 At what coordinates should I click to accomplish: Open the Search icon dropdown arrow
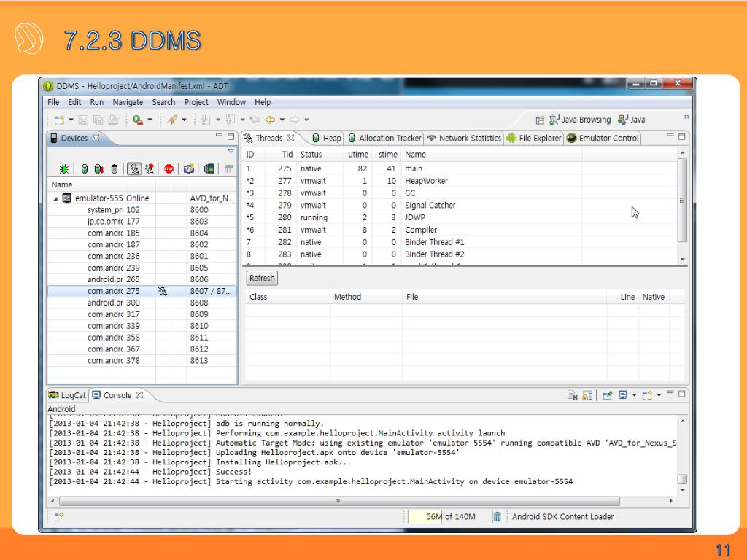tap(184, 120)
